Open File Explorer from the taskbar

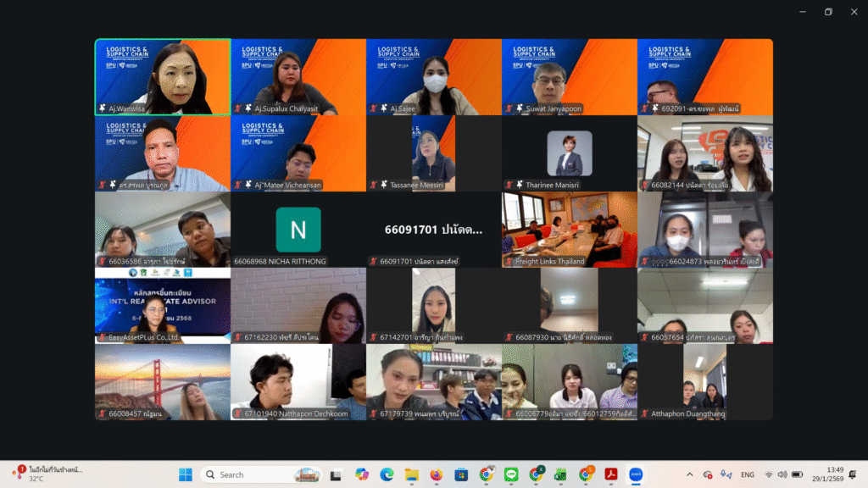click(411, 474)
